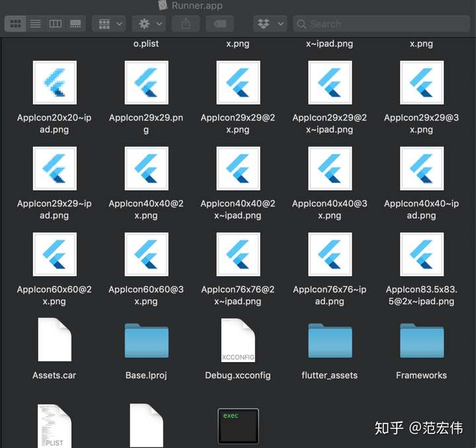476x448 pixels.
Task: Click the Edit Tags toolbar button
Action: coord(219,24)
